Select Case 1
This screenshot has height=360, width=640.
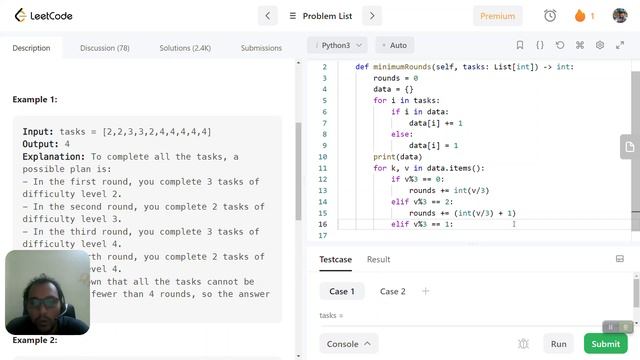coord(342,291)
